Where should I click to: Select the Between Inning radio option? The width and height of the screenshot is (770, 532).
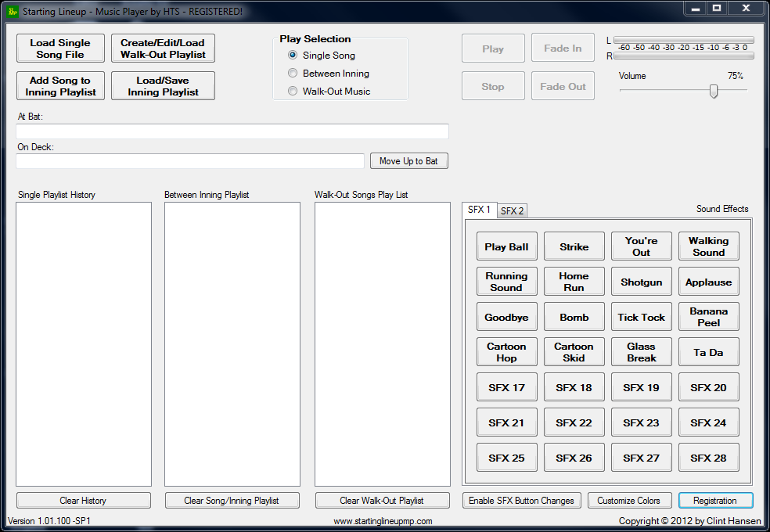pos(293,73)
